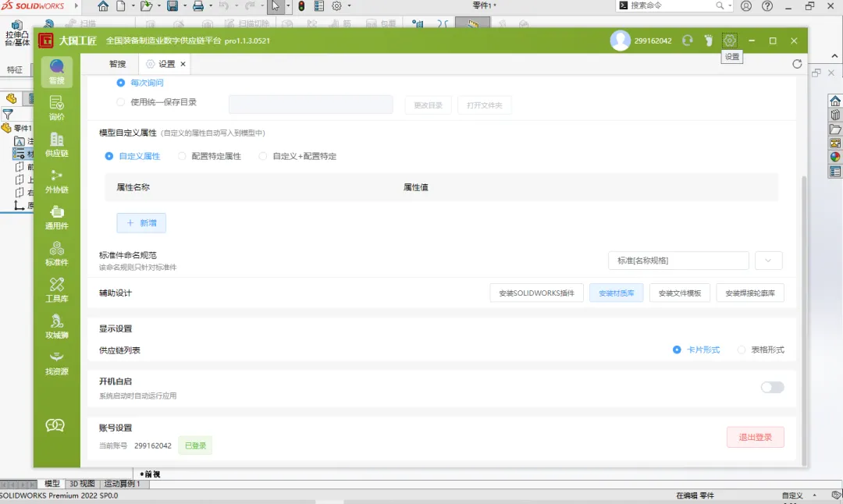The image size is (843, 504).
Task: Open Custom Properties task pane tab
Action: [835, 172]
